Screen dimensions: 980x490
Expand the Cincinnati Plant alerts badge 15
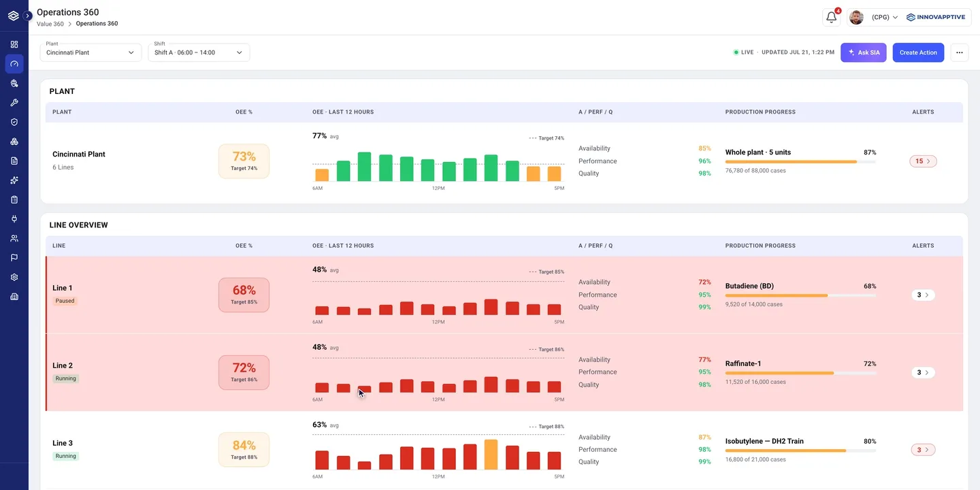click(x=923, y=161)
